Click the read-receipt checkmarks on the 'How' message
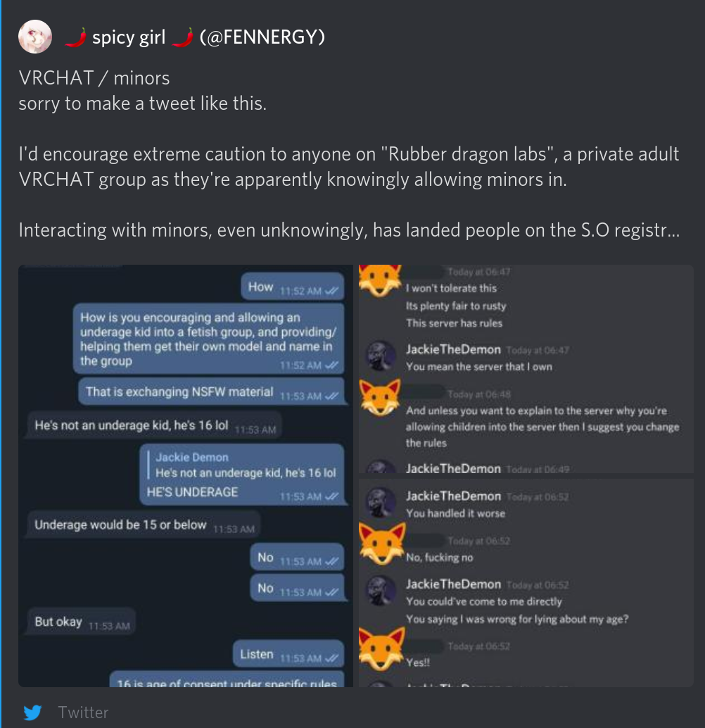Image resolution: width=705 pixels, height=728 pixels. (x=331, y=291)
